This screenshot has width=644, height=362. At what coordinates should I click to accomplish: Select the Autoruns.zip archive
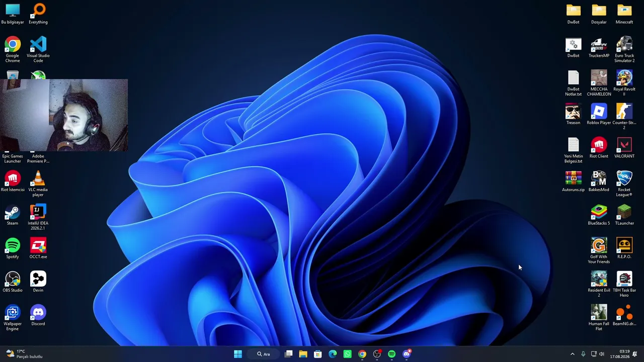click(x=574, y=182)
